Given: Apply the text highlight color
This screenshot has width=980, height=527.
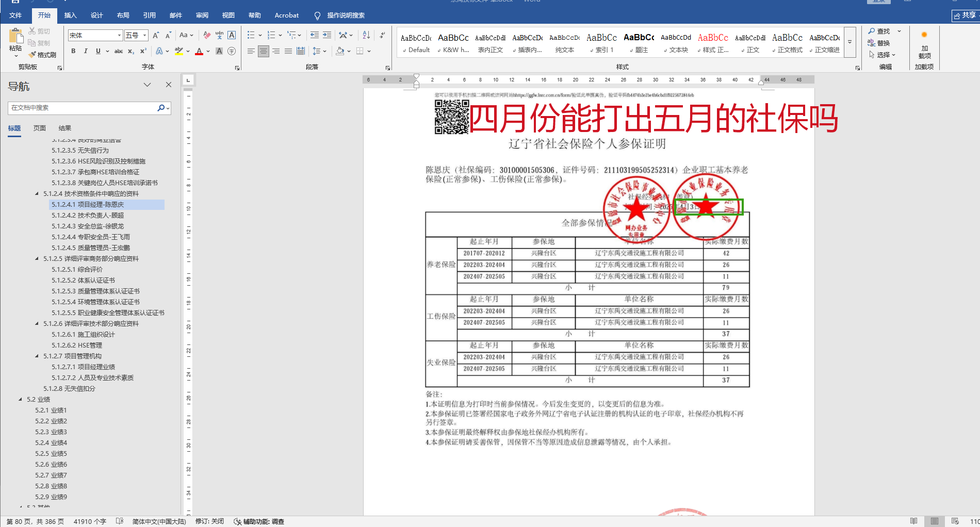Looking at the screenshot, I should 179,51.
